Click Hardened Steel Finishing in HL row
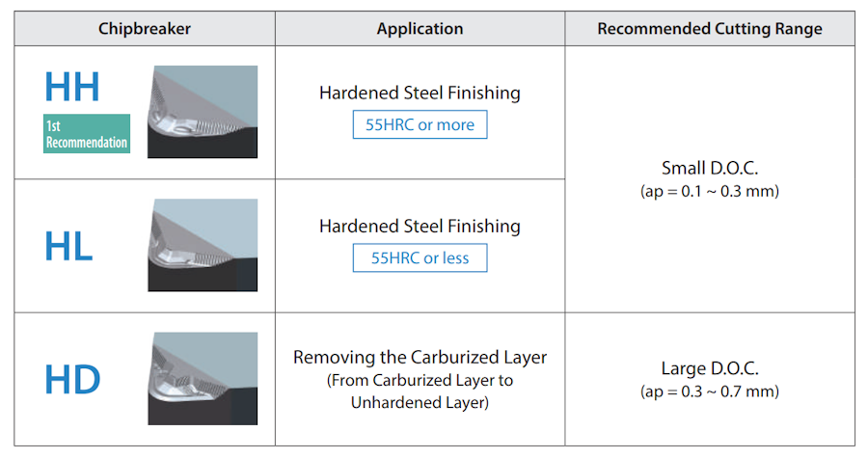Screen dimensions: 868x458 (420, 227)
